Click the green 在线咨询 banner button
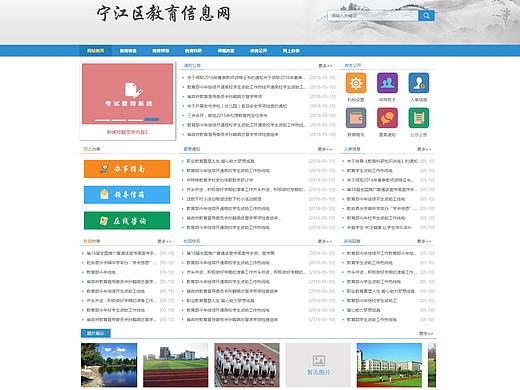 (x=127, y=221)
